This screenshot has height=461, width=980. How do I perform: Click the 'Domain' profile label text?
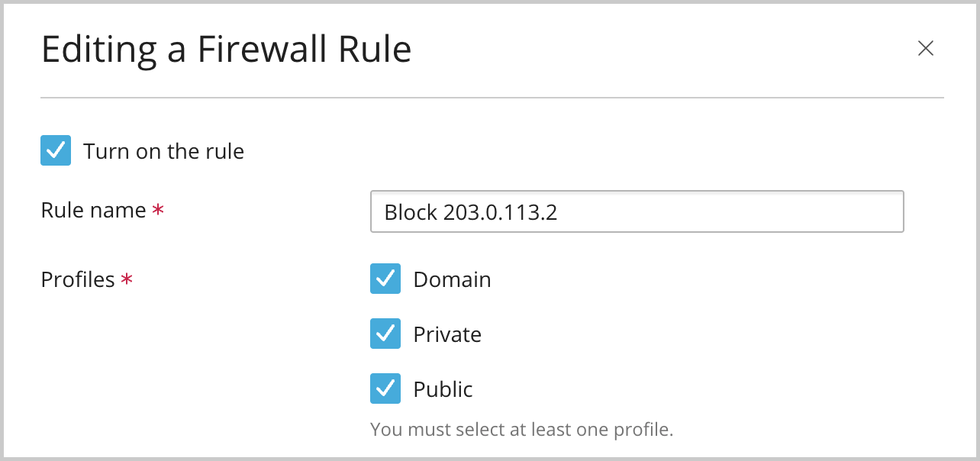coord(452,279)
